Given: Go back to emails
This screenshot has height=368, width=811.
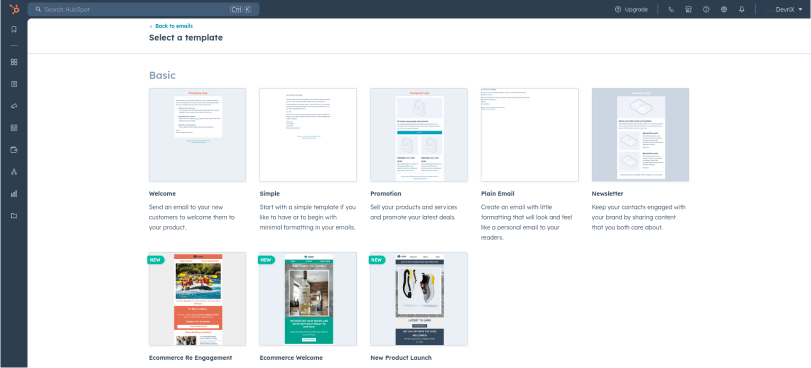Looking at the screenshot, I should click(x=171, y=26).
